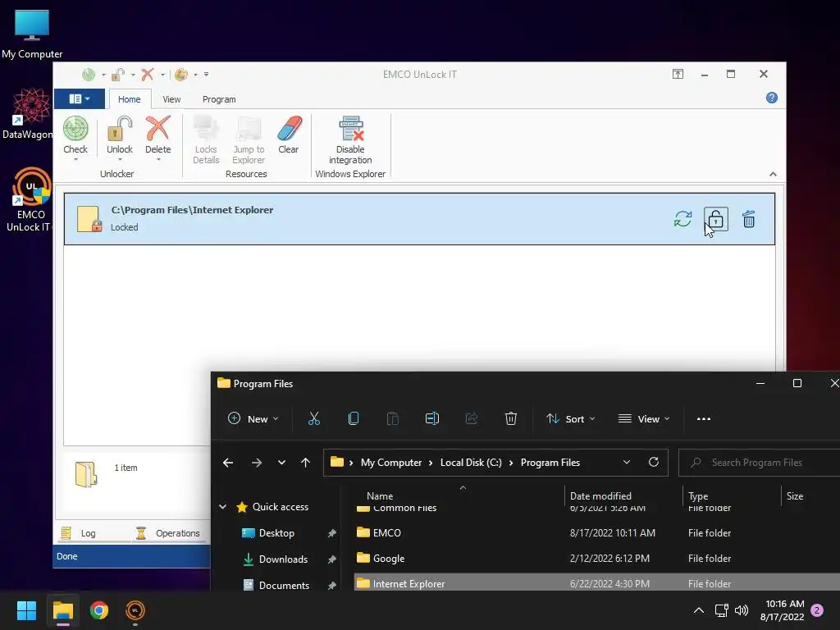840x630 pixels.
Task: Collapse the Quick access tree node
Action: [x=223, y=507]
